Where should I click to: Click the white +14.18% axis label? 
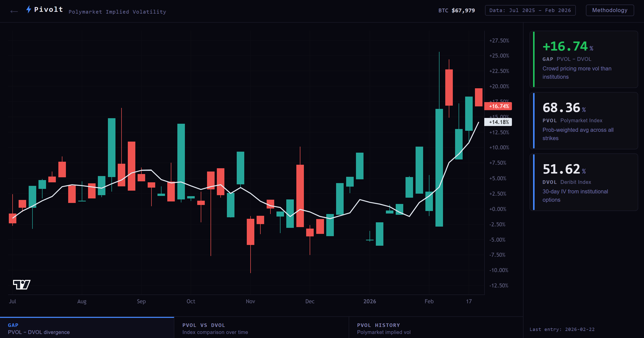pos(498,122)
